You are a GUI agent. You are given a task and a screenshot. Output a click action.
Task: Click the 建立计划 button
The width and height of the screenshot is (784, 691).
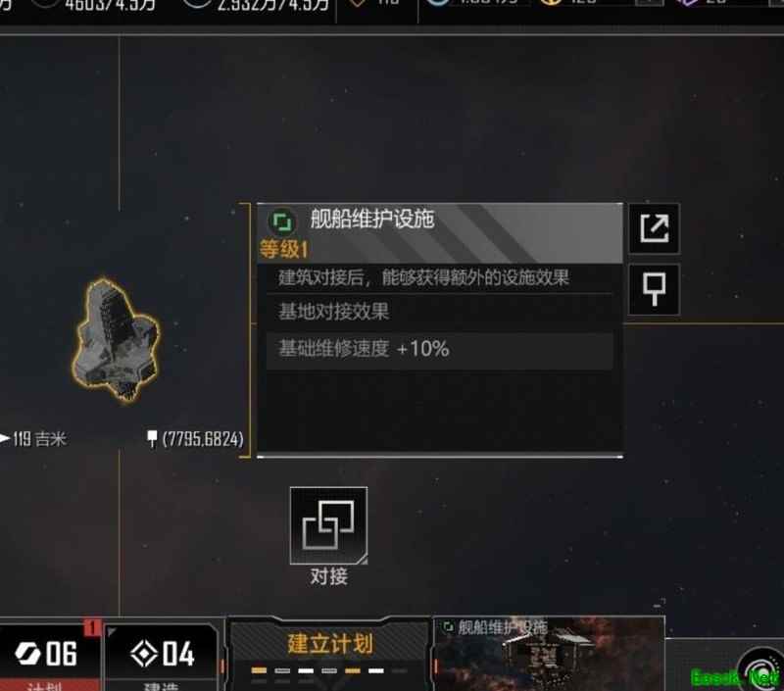click(x=330, y=644)
